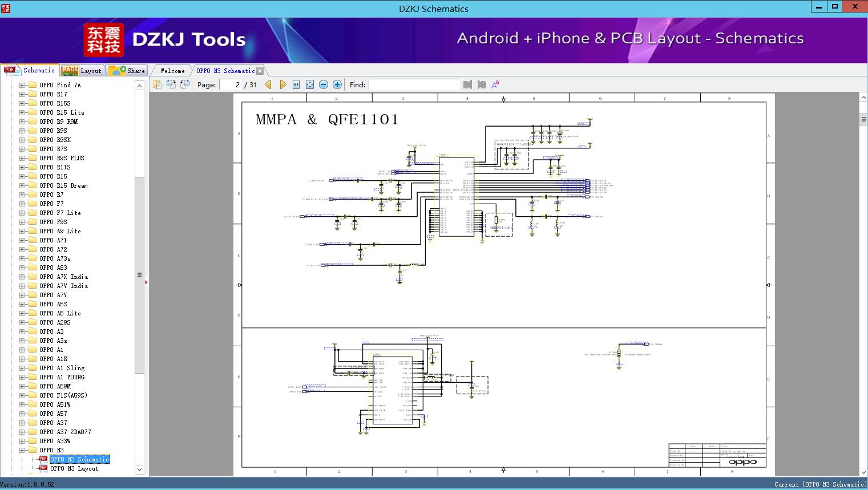Select OPPO R11S tree item
The height and width of the screenshot is (490, 868).
coord(55,167)
